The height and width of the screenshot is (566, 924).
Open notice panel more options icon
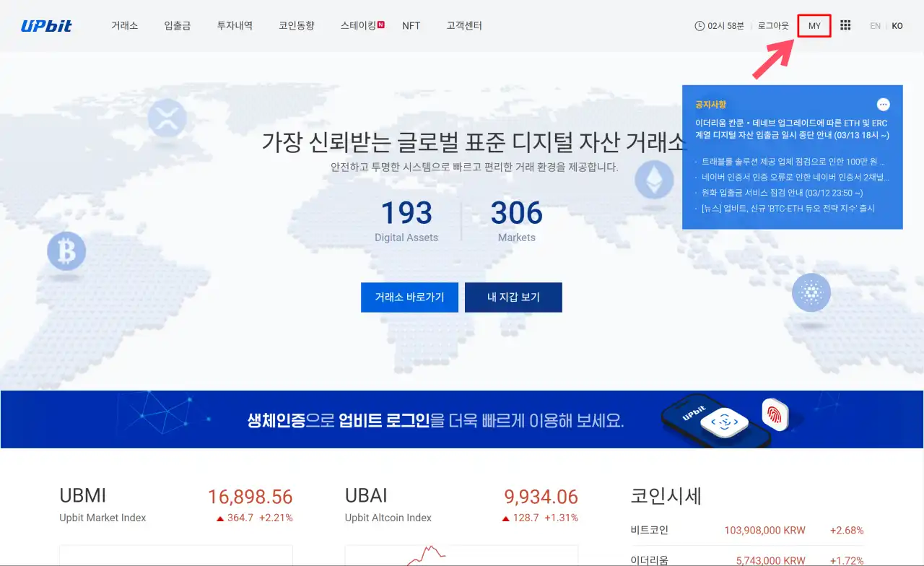(884, 105)
